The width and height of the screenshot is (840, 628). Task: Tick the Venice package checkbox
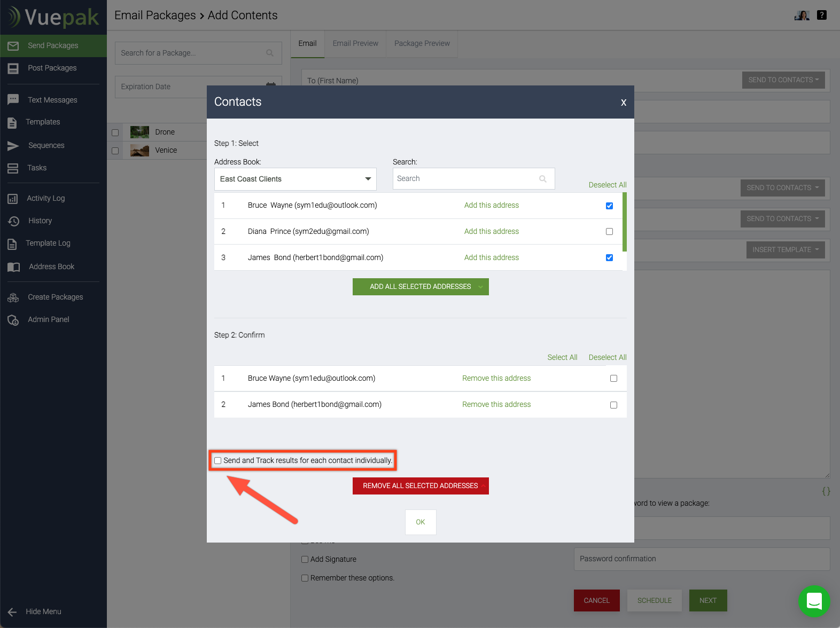(115, 151)
